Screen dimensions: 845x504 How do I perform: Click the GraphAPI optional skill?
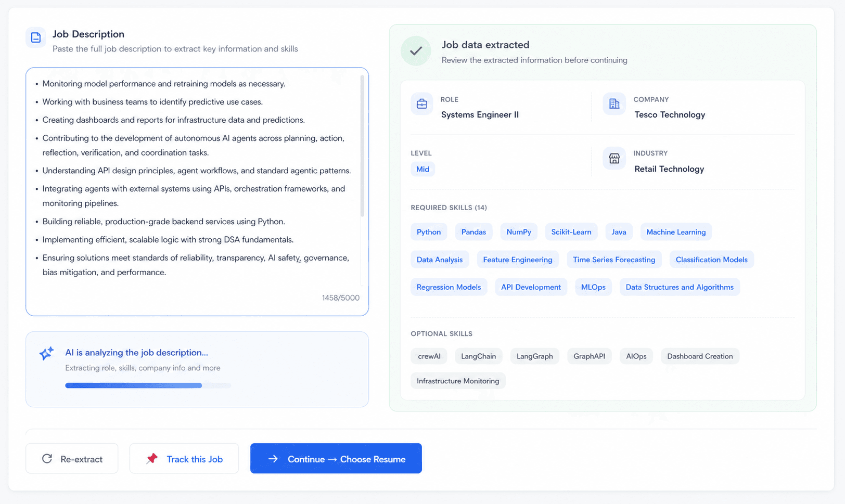click(x=589, y=356)
